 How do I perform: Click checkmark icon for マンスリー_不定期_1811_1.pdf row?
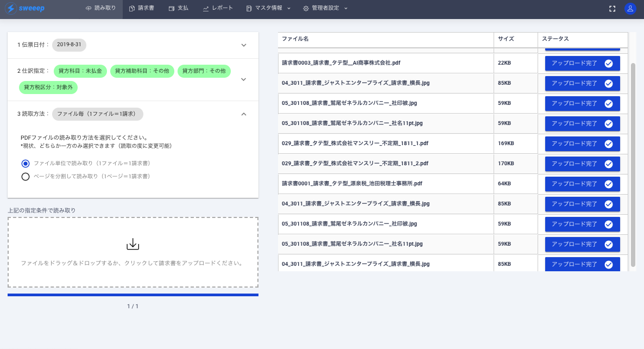pos(609,144)
